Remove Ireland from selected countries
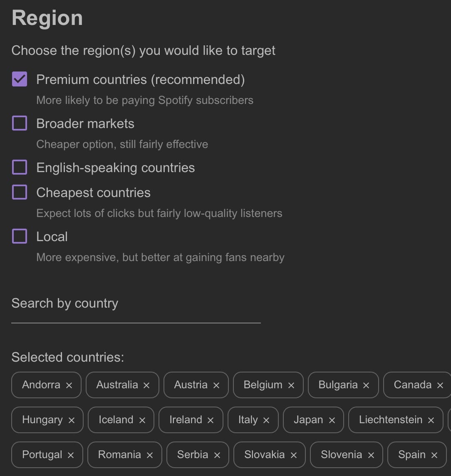Image resolution: width=451 pixels, height=476 pixels. click(211, 420)
